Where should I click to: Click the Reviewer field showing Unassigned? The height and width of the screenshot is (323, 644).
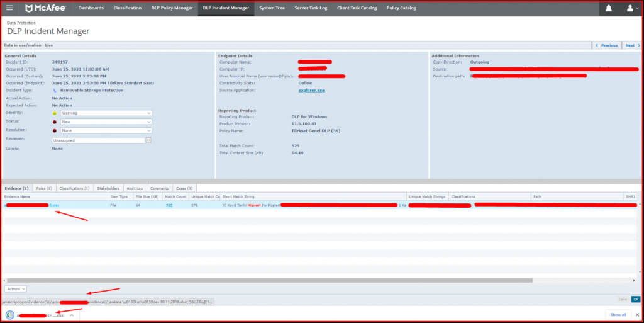tap(98, 140)
